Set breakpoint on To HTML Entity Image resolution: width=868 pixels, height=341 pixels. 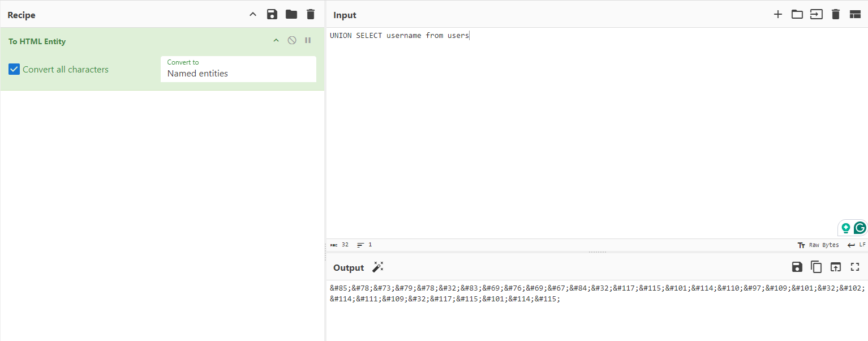click(308, 40)
